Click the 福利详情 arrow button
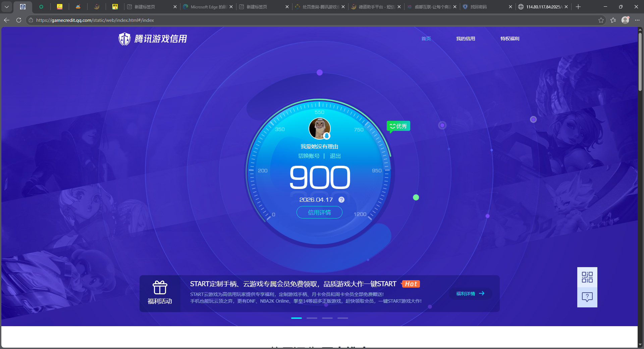 point(470,294)
